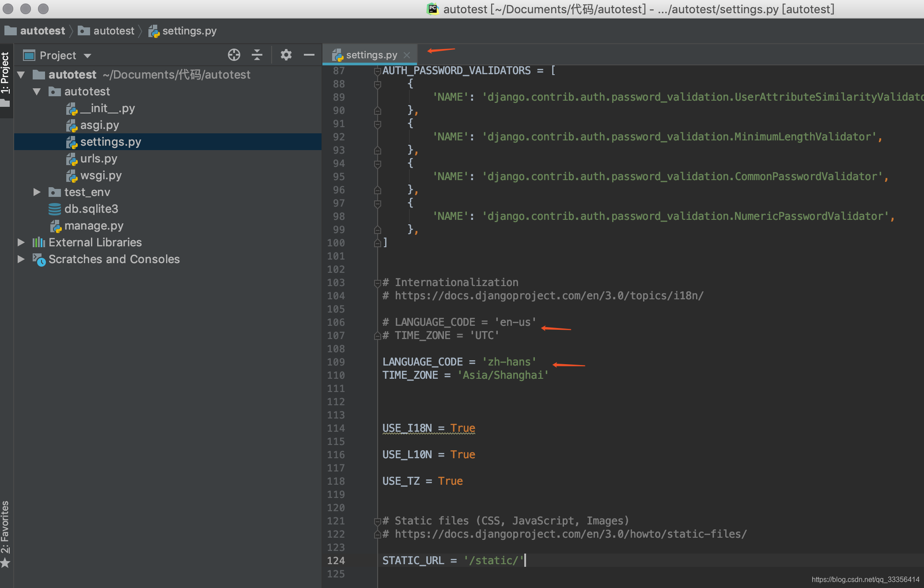
Task: Click the PyCharm icon in the title bar
Action: coord(432,9)
